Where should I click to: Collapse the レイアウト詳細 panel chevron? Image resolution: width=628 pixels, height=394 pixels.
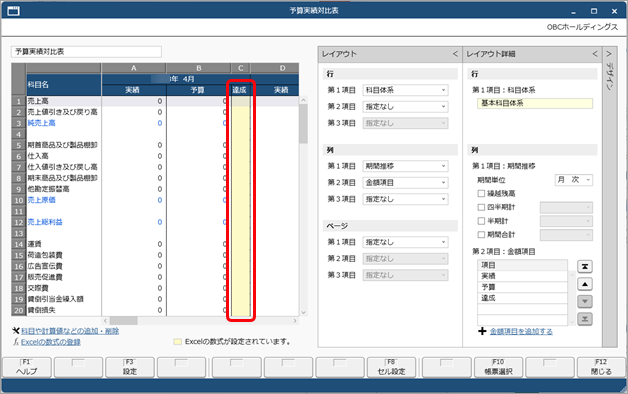click(595, 54)
